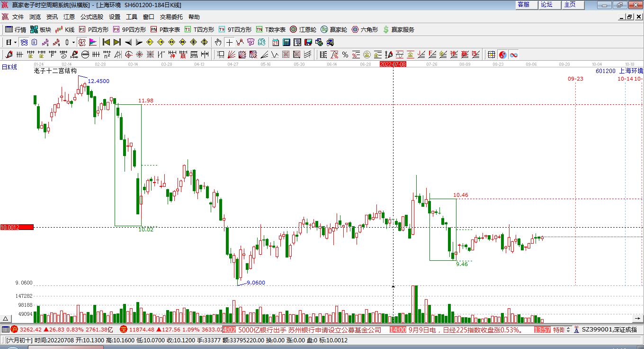This screenshot has height=349, width=644.
Task: Switch to the K线 candlestick chart
Action: click(65, 29)
